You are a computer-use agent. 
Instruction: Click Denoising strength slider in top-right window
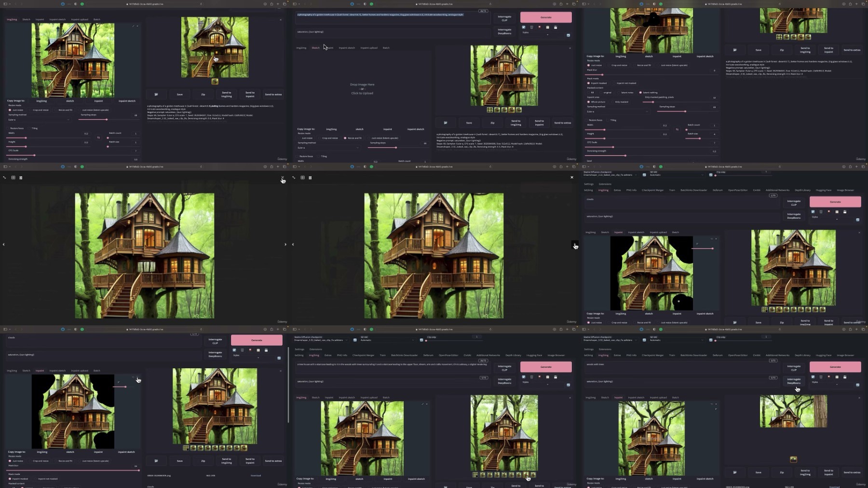coord(625,155)
